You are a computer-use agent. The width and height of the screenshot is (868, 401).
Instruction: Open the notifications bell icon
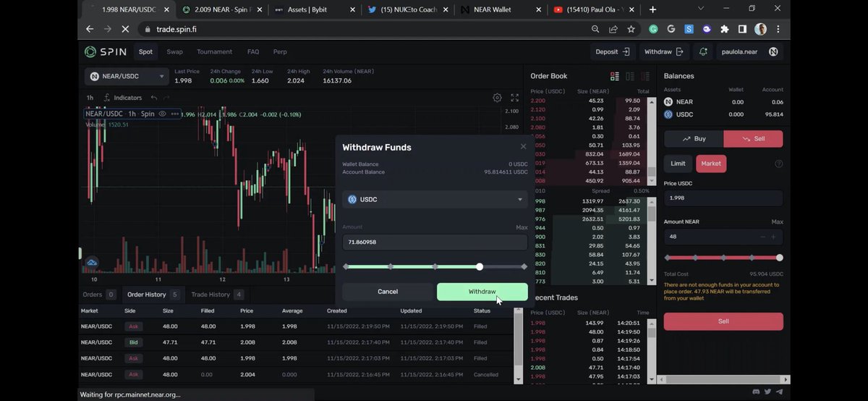[703, 52]
